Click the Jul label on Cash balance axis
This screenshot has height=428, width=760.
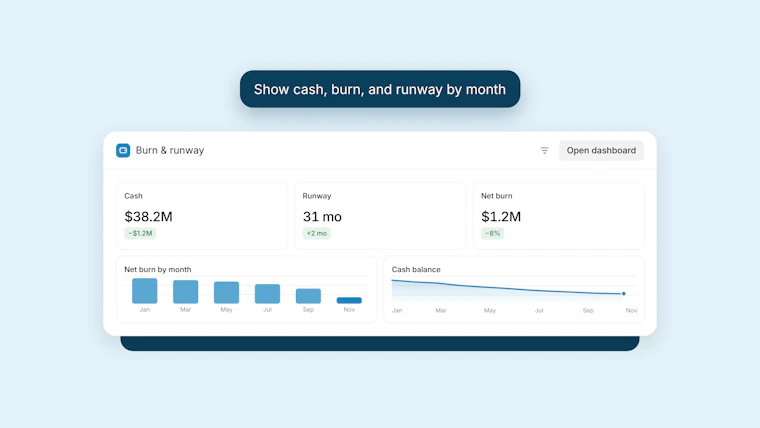click(x=539, y=310)
